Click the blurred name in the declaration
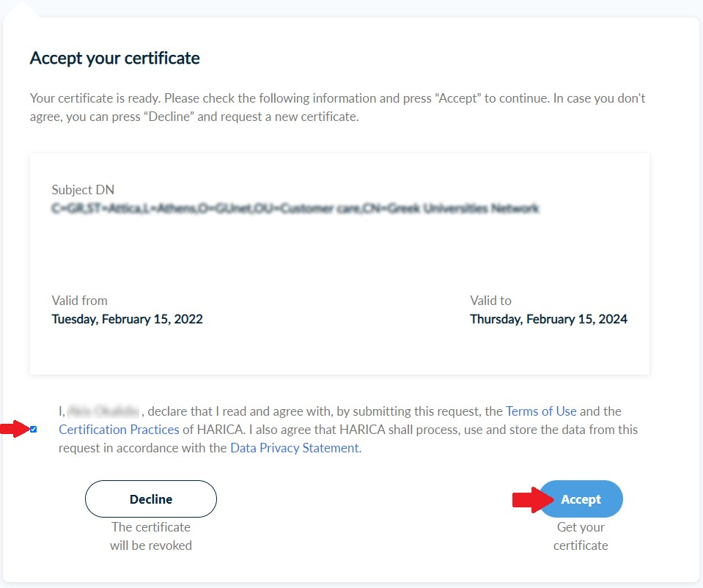The width and height of the screenshot is (703, 588). [x=103, y=411]
